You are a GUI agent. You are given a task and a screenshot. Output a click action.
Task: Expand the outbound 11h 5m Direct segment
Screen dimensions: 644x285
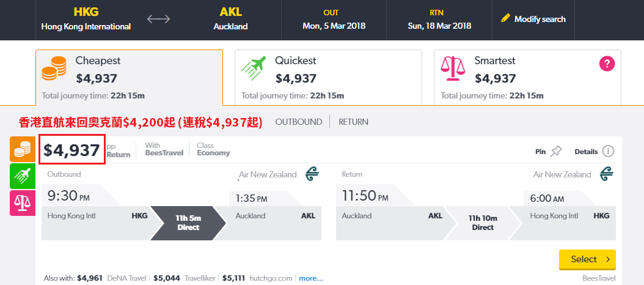[188, 223]
